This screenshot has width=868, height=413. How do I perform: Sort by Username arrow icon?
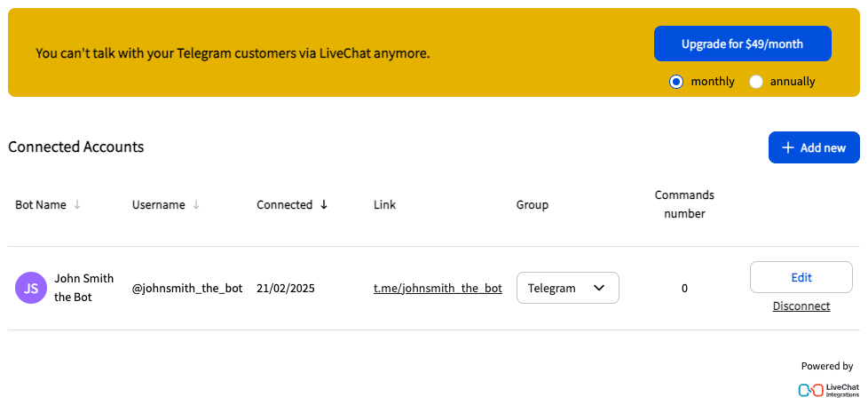coord(196,205)
